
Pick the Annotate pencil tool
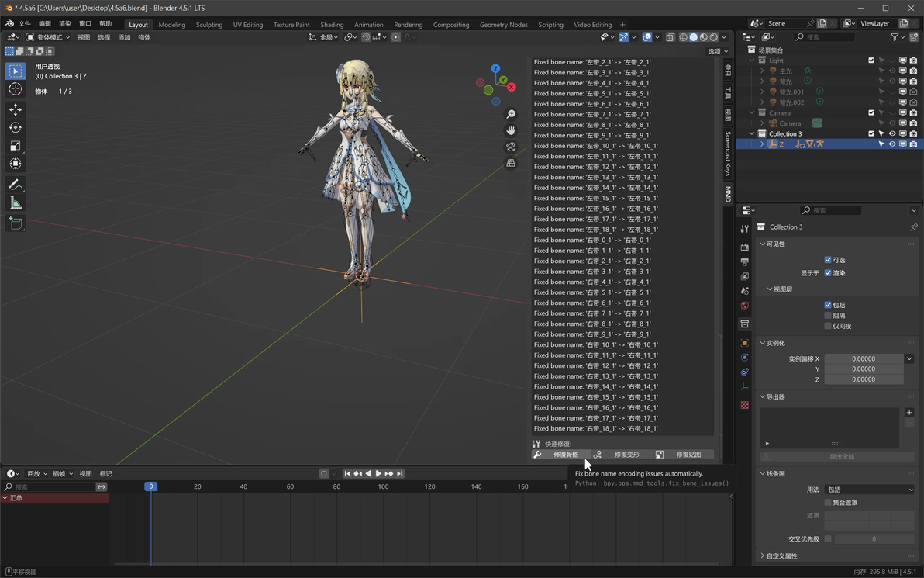pyautogui.click(x=16, y=185)
